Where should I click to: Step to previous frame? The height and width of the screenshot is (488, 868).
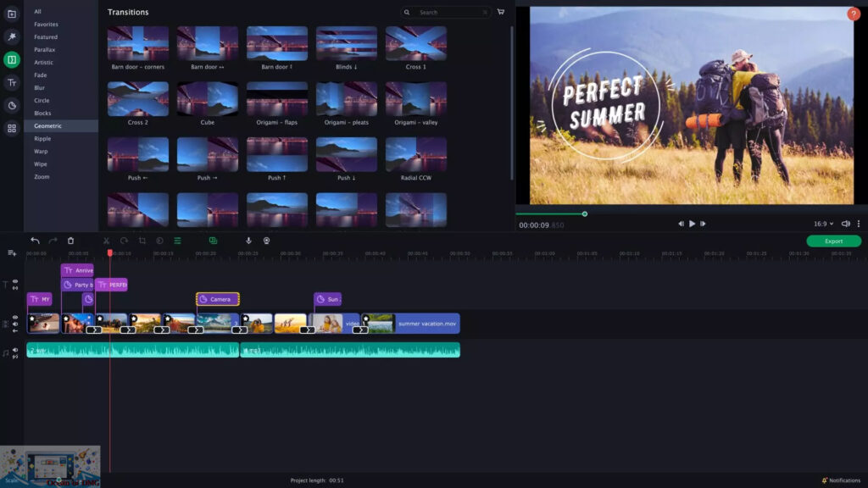pyautogui.click(x=681, y=224)
